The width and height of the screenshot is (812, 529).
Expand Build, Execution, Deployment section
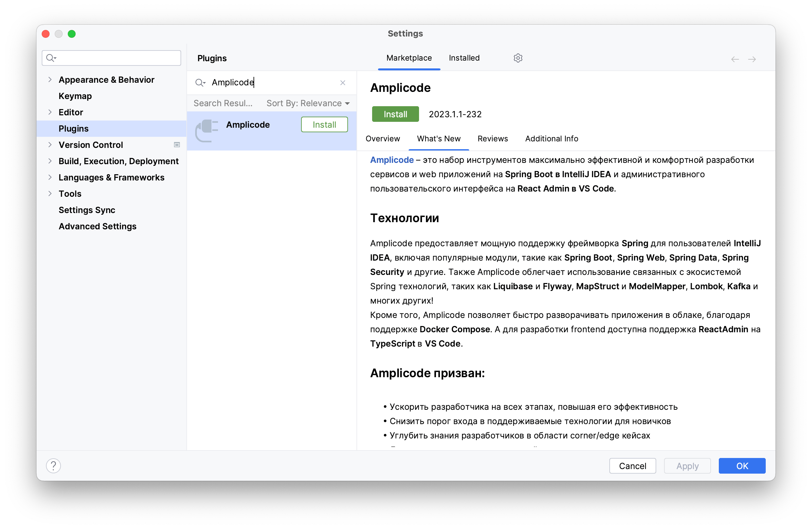(x=50, y=161)
